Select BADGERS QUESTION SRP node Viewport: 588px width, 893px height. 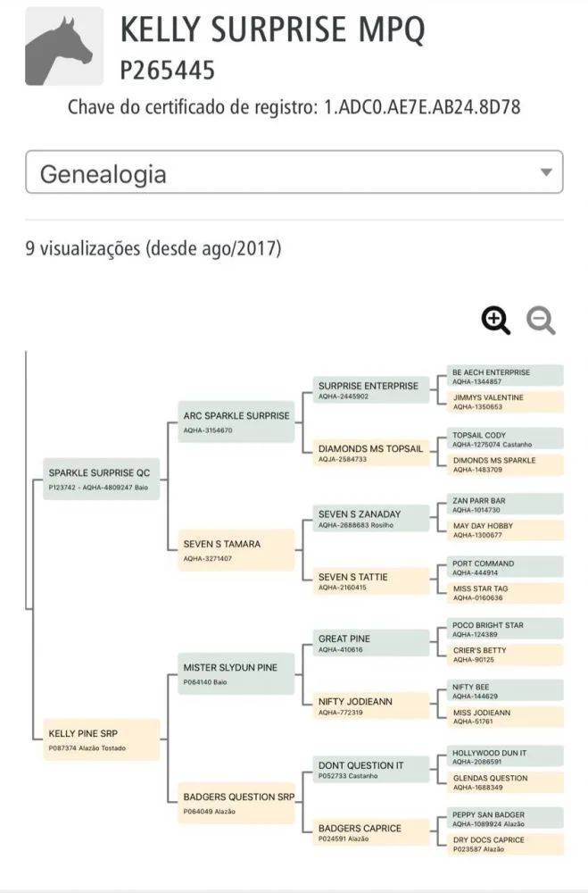pos(236,803)
